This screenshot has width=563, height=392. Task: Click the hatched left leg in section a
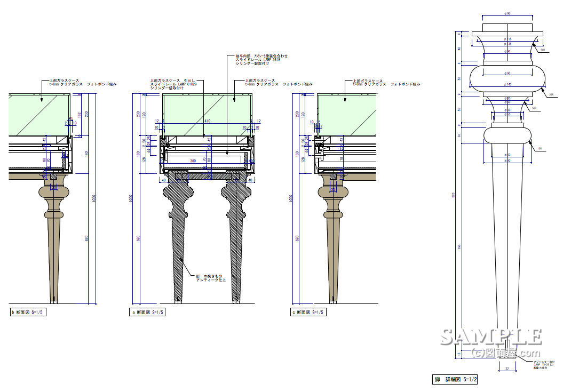tap(178, 236)
